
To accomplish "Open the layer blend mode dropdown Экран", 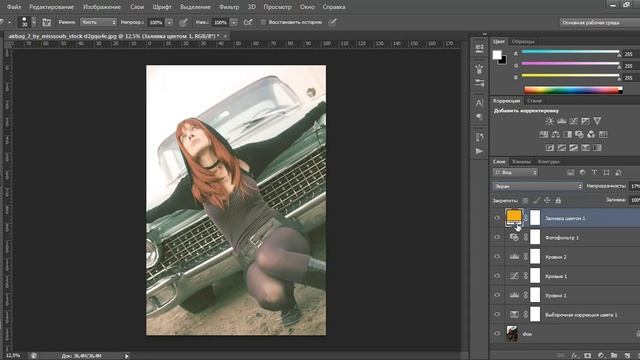I will [538, 186].
